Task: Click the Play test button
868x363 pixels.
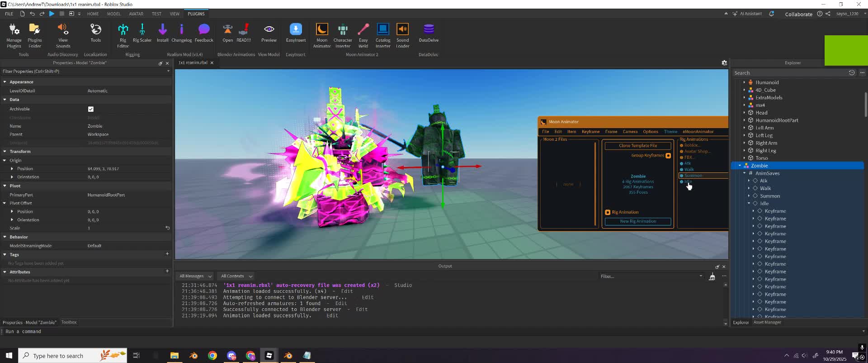Action: (x=52, y=14)
